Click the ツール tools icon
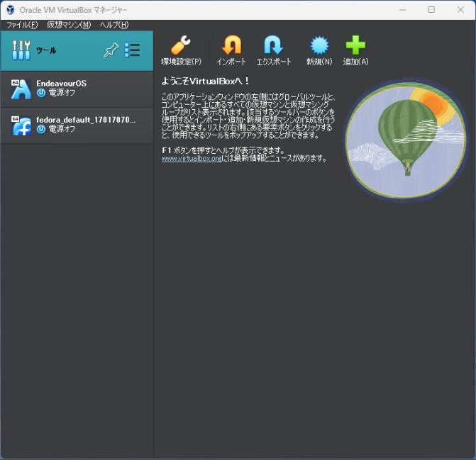The width and height of the screenshot is (476, 460). [x=21, y=50]
